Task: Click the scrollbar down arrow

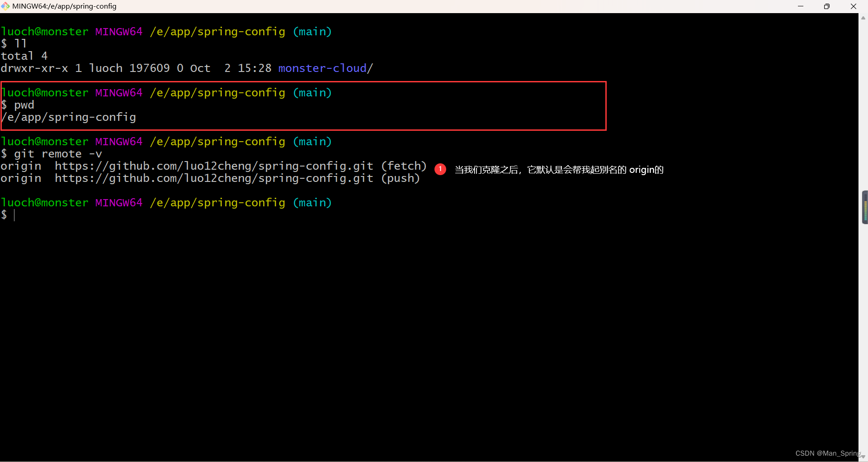Action: pos(863,457)
